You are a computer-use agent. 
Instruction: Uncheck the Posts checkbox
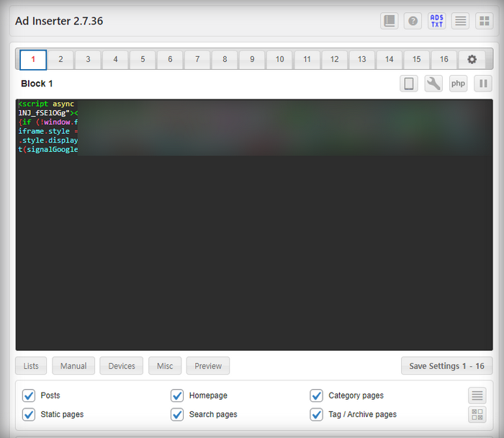click(29, 395)
